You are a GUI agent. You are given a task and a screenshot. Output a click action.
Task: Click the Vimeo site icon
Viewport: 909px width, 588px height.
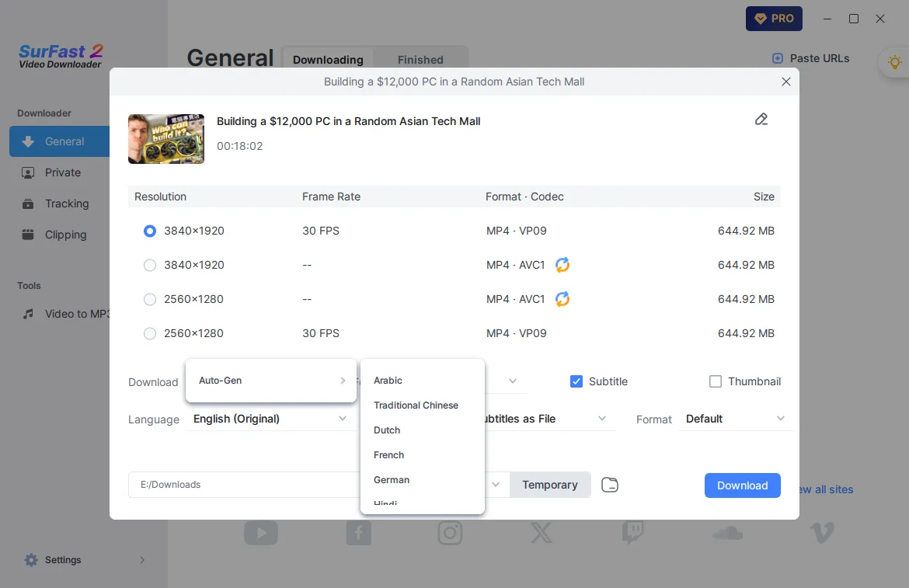822,533
